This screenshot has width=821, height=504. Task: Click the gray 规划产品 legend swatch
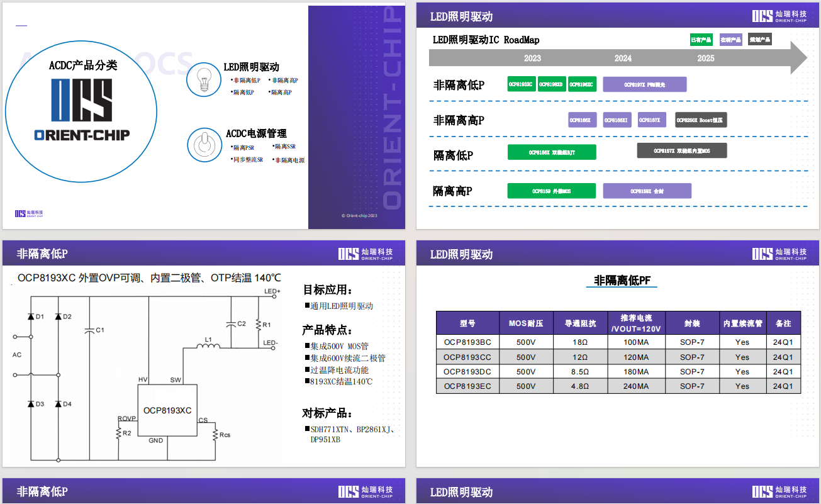click(760, 39)
